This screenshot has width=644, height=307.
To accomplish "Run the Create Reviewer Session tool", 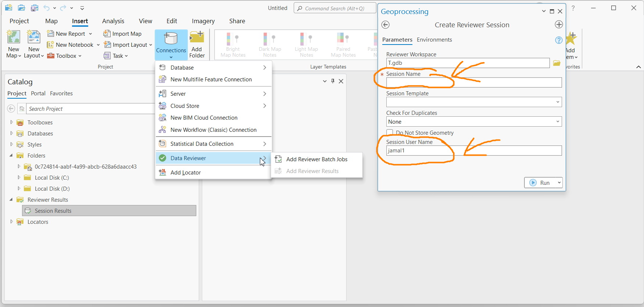I will (540, 183).
